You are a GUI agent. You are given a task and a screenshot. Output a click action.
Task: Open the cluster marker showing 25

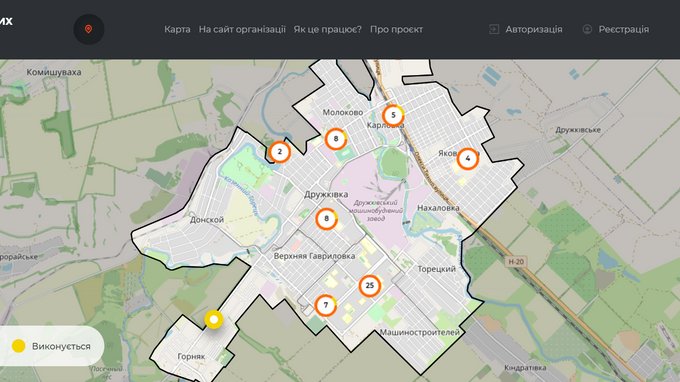(370, 286)
